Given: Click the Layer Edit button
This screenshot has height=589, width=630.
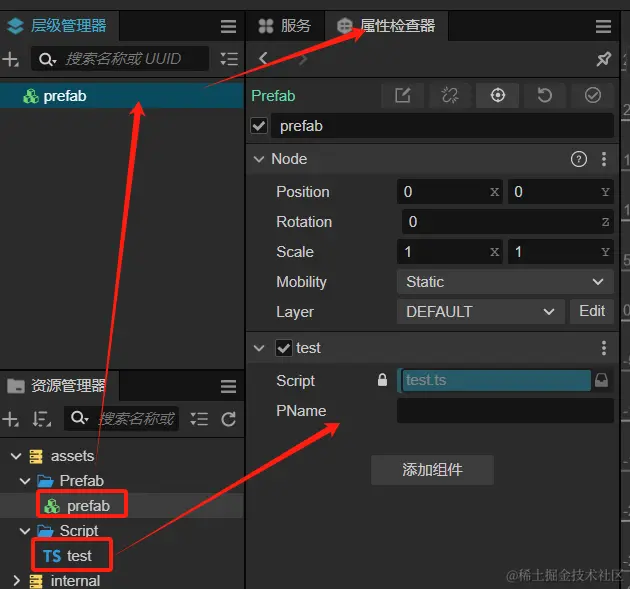Looking at the screenshot, I should pyautogui.click(x=592, y=311).
